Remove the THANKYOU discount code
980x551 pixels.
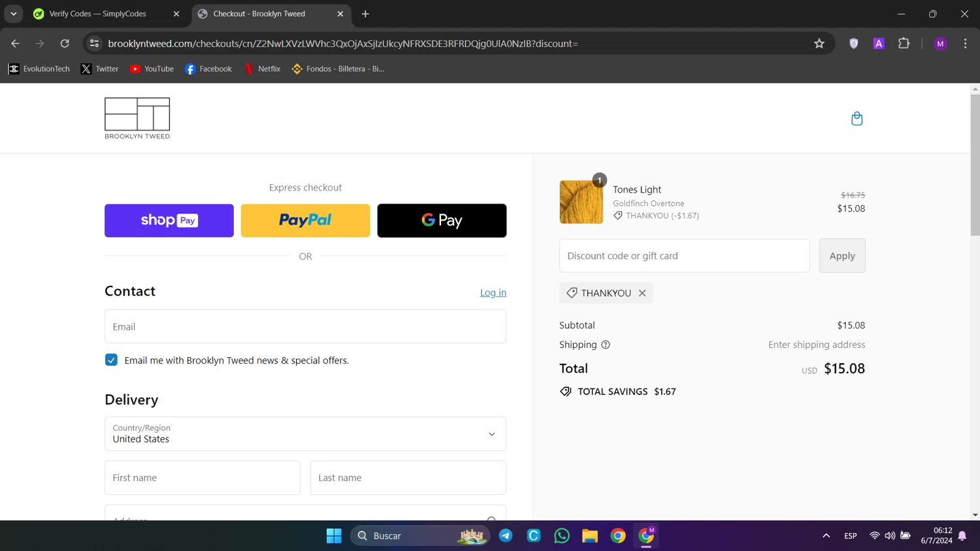[642, 293]
